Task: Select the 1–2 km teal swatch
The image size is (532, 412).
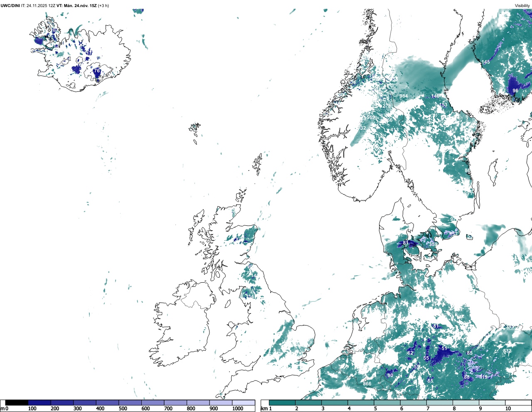Action: pos(282,402)
